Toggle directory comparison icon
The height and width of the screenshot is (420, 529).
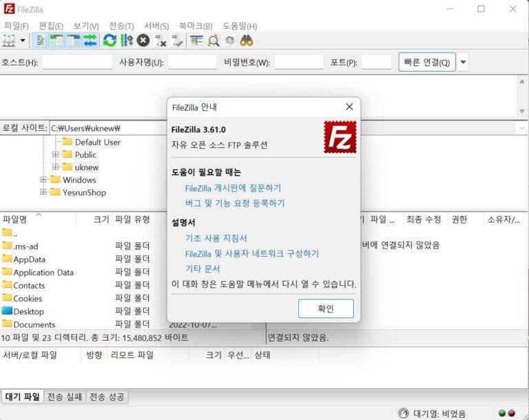[214, 41]
